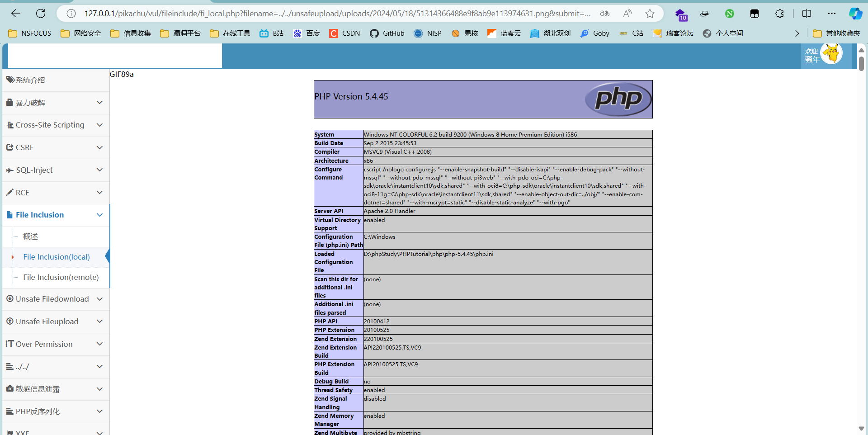Open the GitHub bookmark
The width and height of the screenshot is (868, 435).
tap(387, 33)
